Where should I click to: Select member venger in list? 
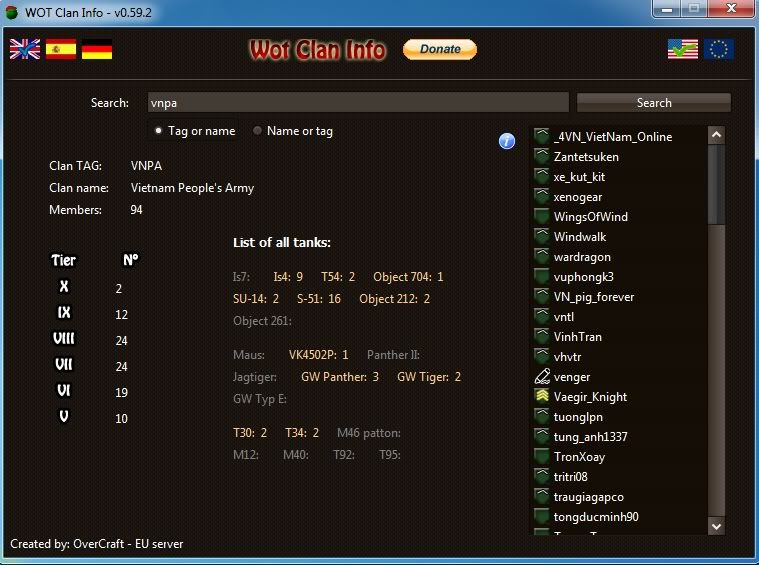572,377
